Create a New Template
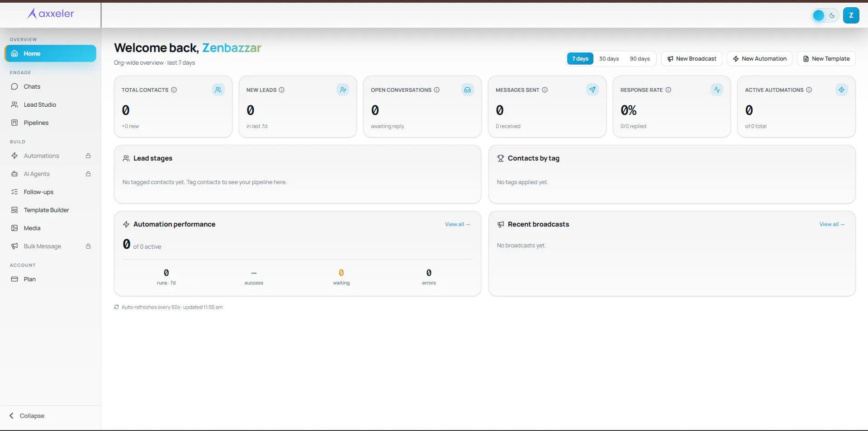 pyautogui.click(x=826, y=59)
